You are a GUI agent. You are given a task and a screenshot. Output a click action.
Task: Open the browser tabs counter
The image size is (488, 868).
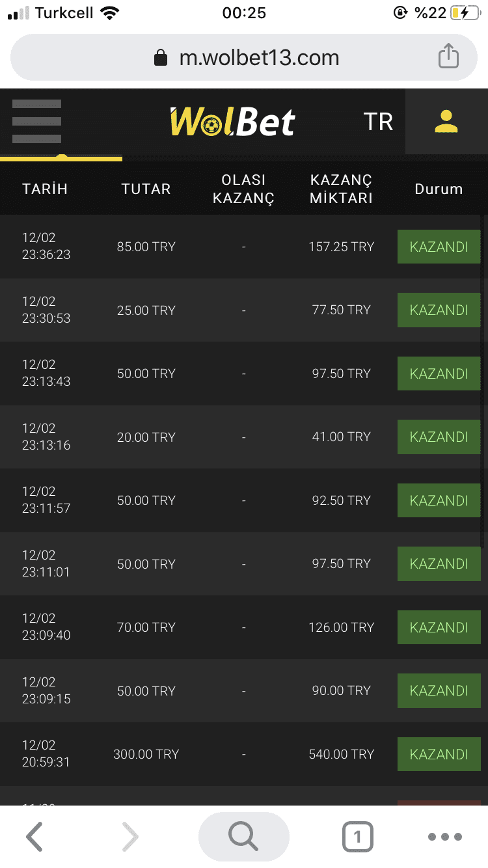357,837
